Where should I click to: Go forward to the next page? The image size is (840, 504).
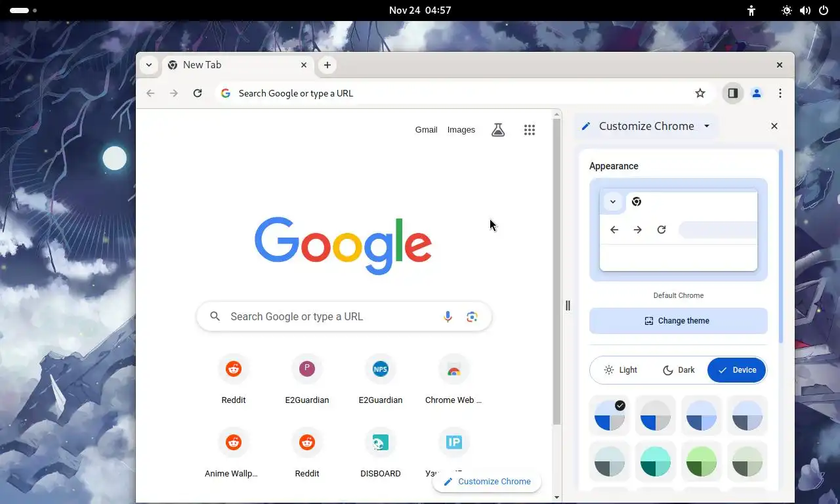174,93
